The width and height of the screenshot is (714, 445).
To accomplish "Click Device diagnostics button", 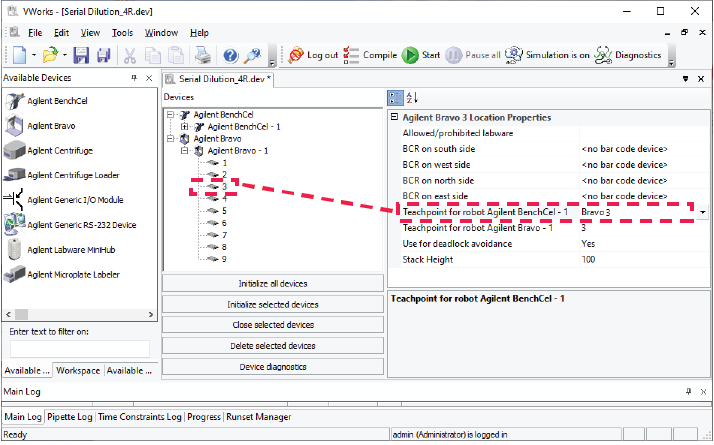I will click(x=273, y=367).
